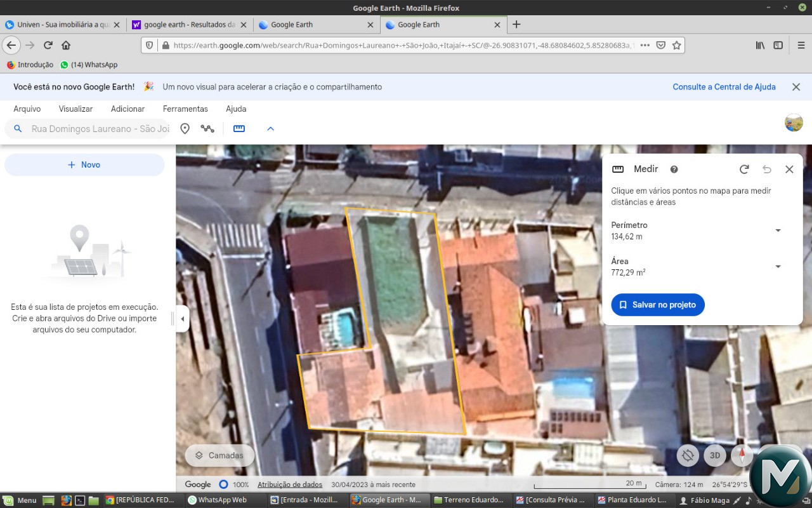Expand the Perímetro units dropdown
This screenshot has height=508, width=812.
pos(778,231)
